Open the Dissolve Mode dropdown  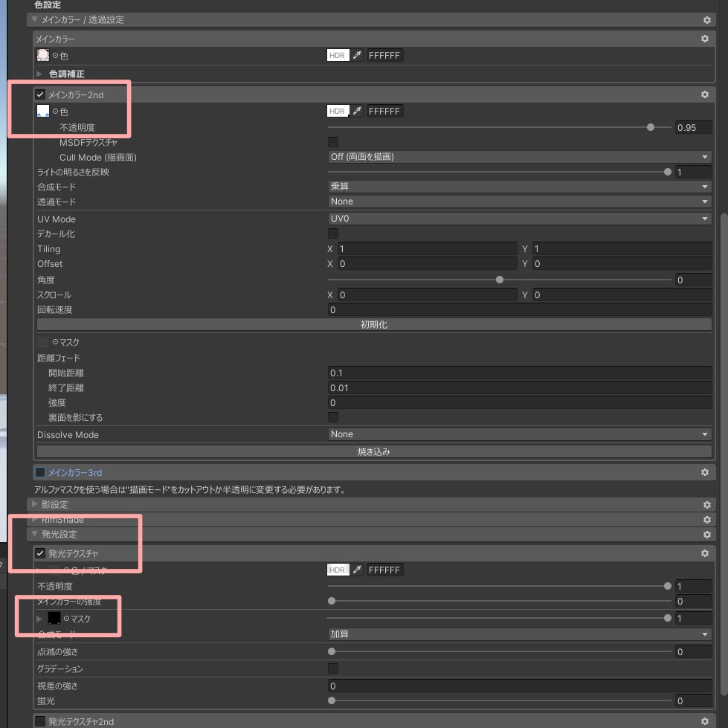point(520,434)
